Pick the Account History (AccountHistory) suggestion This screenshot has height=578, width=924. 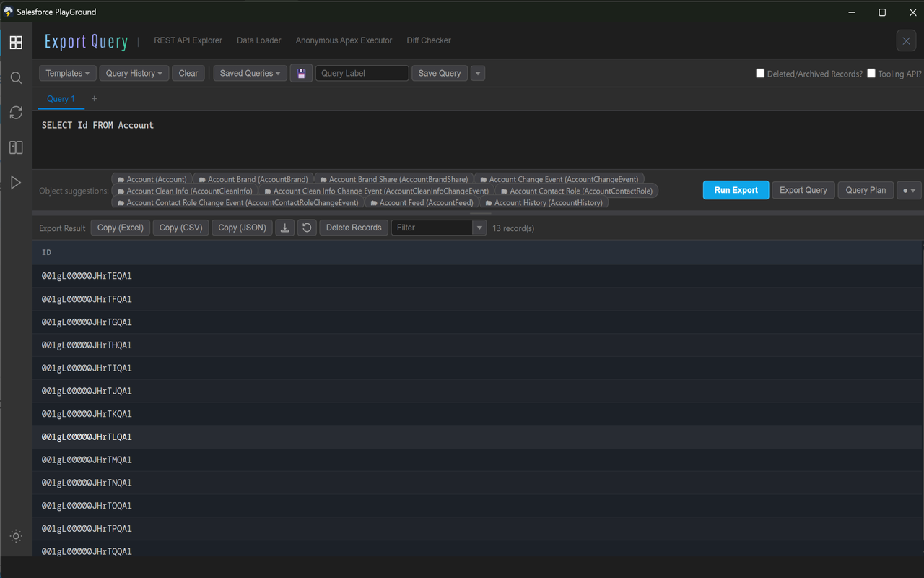click(544, 203)
